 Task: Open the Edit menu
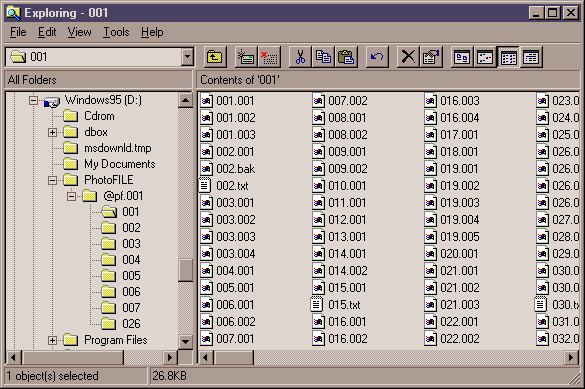(x=47, y=32)
